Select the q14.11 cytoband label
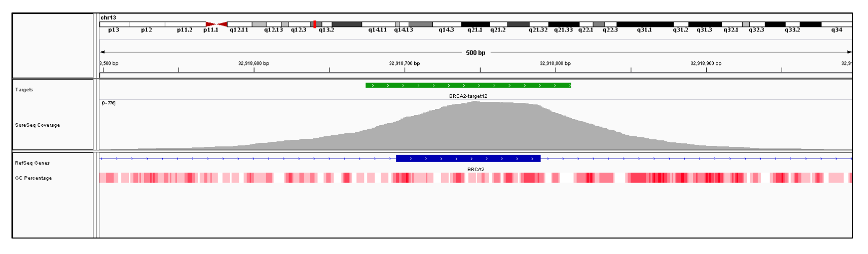 (x=377, y=30)
